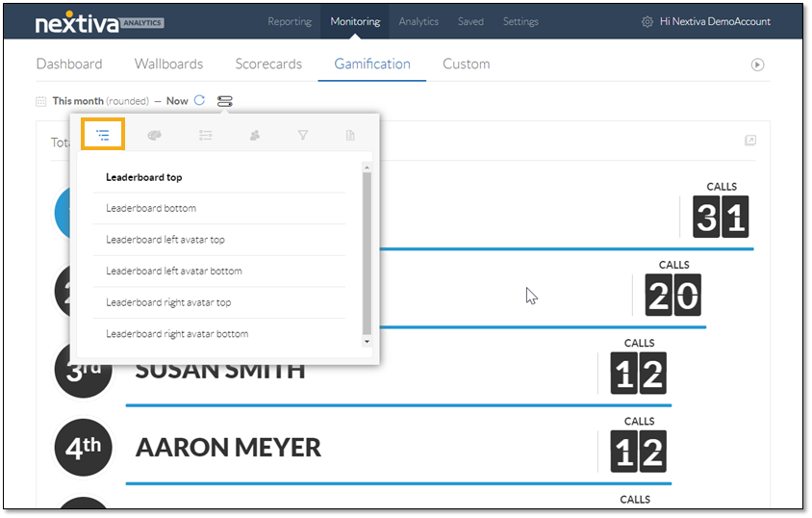This screenshot has height=518, width=812.
Task: Open the users group tab icon in popup
Action: (x=254, y=135)
